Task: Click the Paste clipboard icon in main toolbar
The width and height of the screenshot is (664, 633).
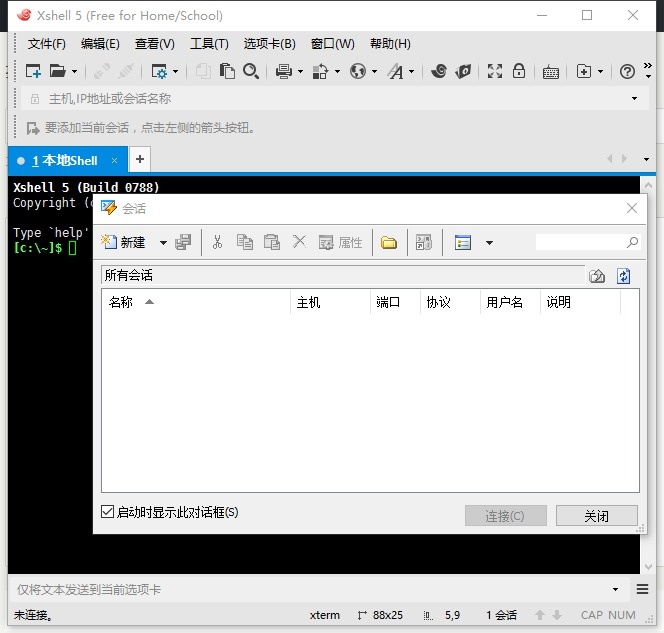Action: 227,71
